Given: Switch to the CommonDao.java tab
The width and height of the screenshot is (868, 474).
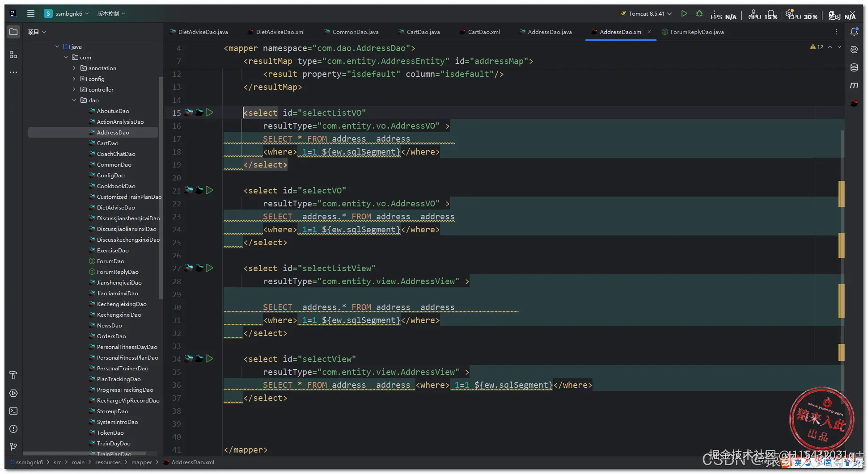Looking at the screenshot, I should pos(351,32).
